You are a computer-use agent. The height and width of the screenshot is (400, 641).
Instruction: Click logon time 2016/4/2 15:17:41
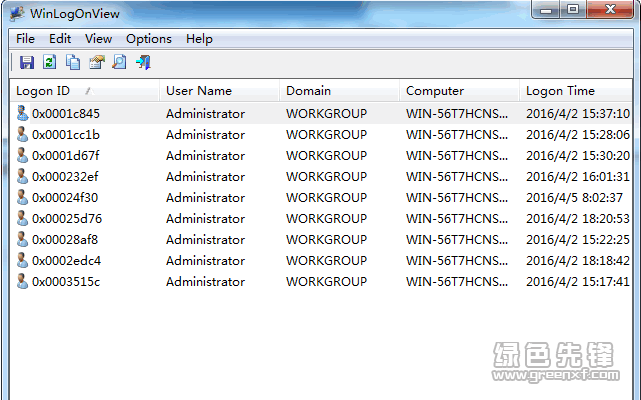point(578,281)
